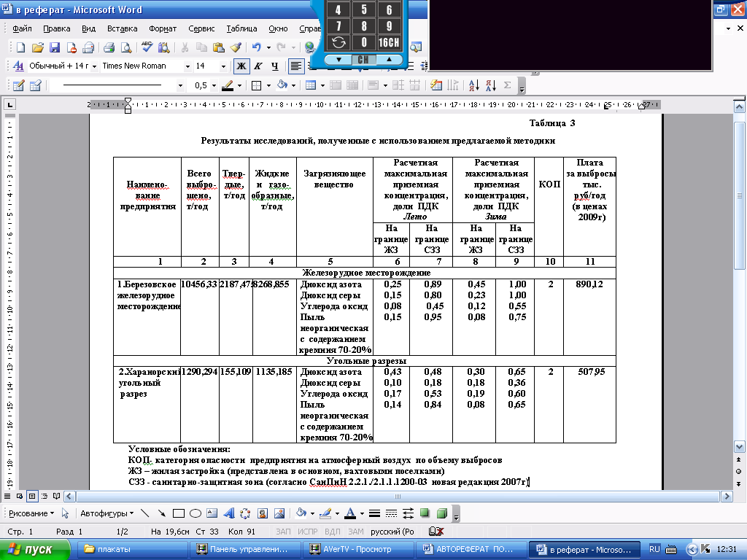747x560 pixels.
Task: Open the Правка menu
Action: coord(57,28)
